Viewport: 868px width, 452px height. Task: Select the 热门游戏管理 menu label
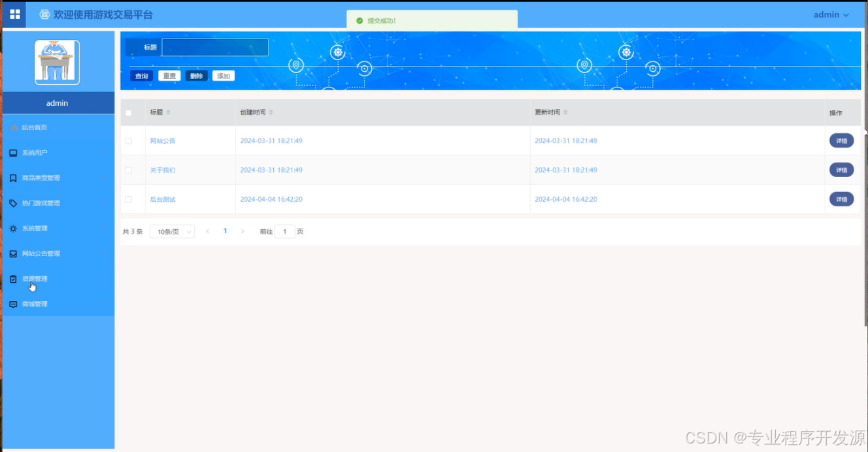click(41, 203)
